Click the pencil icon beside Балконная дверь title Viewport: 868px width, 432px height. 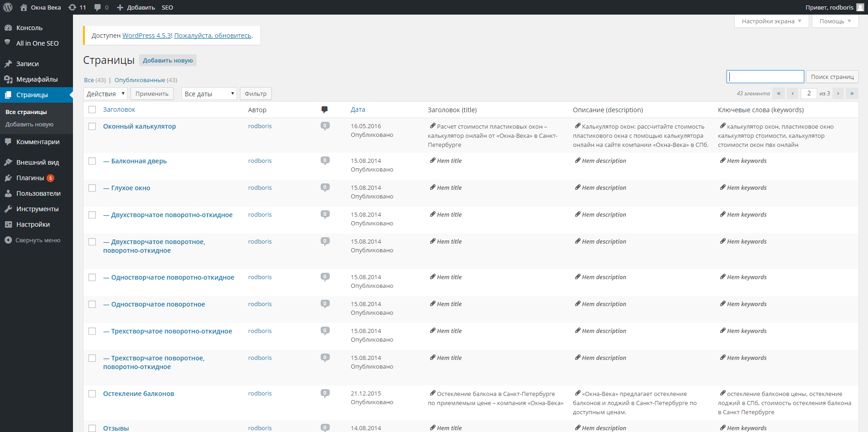[432, 161]
